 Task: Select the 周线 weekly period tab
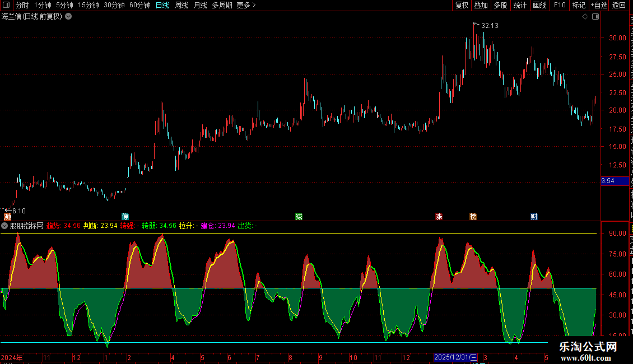pos(181,5)
